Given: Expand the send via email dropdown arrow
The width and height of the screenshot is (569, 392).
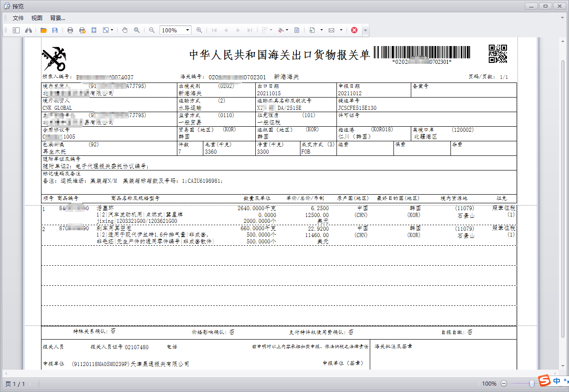Looking at the screenshot, I should 341,30.
